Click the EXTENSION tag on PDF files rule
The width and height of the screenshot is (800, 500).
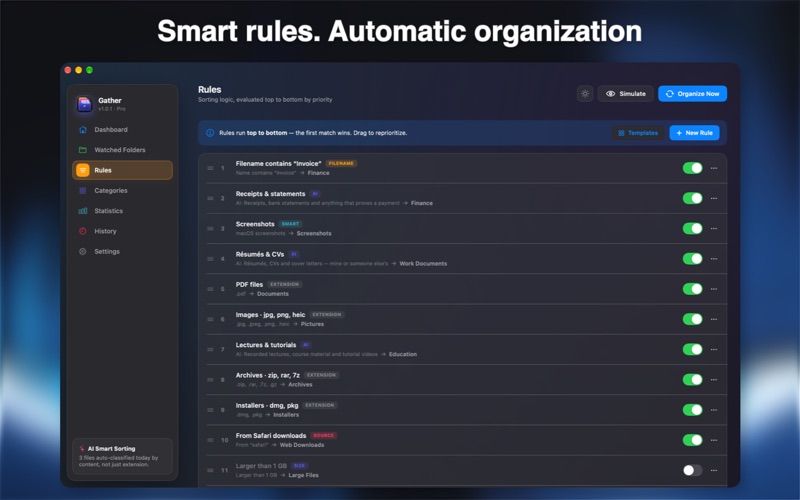point(284,284)
